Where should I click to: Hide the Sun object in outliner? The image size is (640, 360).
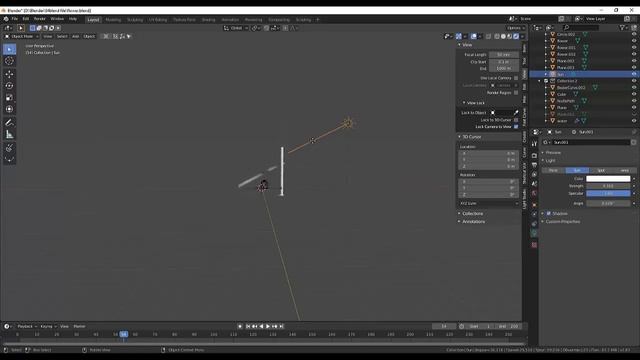click(x=634, y=74)
